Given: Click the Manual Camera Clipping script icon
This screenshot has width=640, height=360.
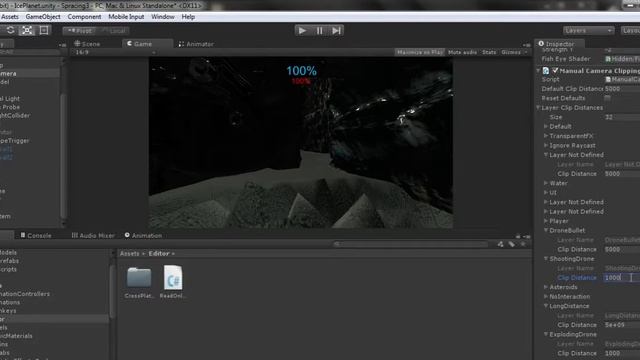Looking at the screenshot, I should pyautogui.click(x=546, y=71).
